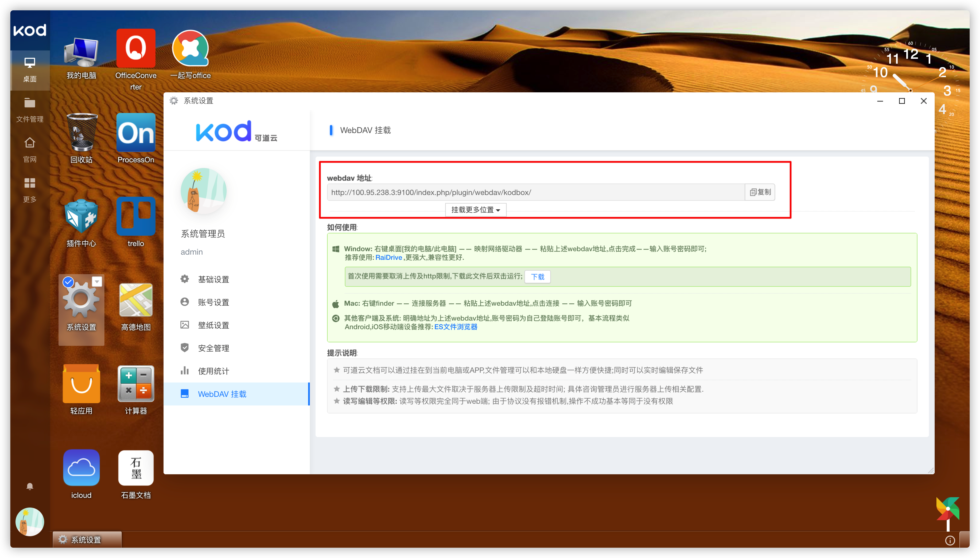Launch the 计算器 calculator app
This screenshot has height=558, width=980.
(x=136, y=384)
